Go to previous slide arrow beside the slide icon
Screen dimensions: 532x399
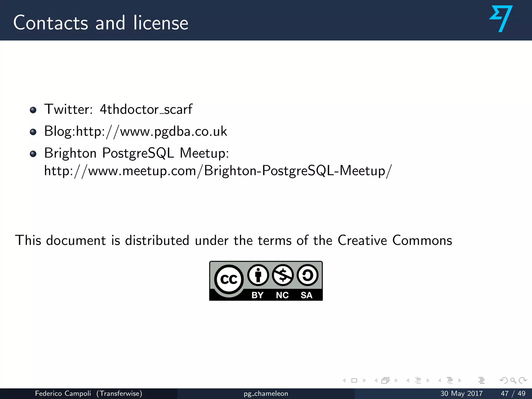coord(344,381)
